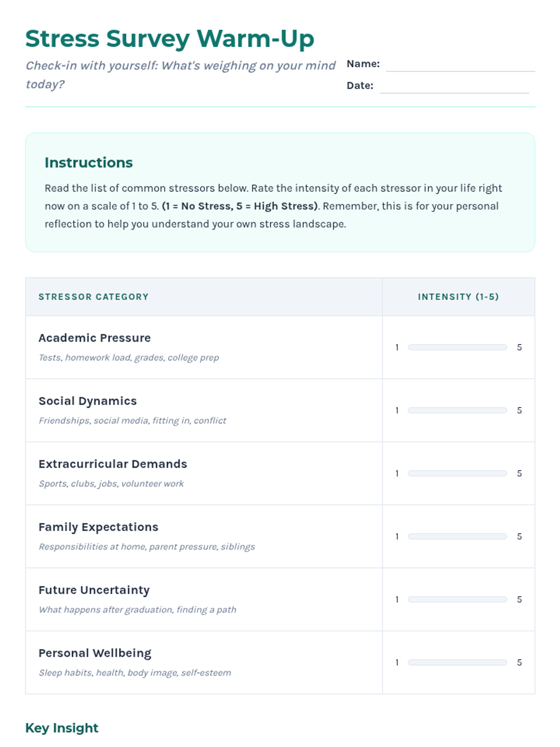Viewport: 560px width, 747px height.
Task: Click the Personal Wellbeing intensity slider
Action: [x=457, y=662]
